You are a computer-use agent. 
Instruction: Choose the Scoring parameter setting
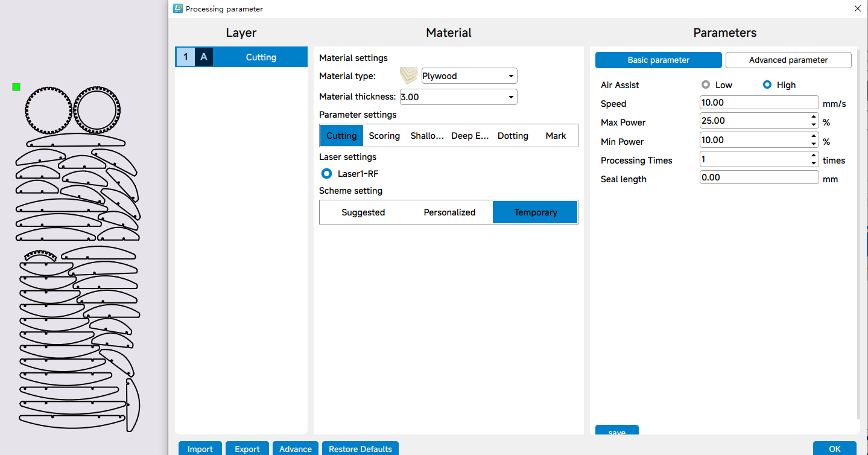tap(384, 136)
